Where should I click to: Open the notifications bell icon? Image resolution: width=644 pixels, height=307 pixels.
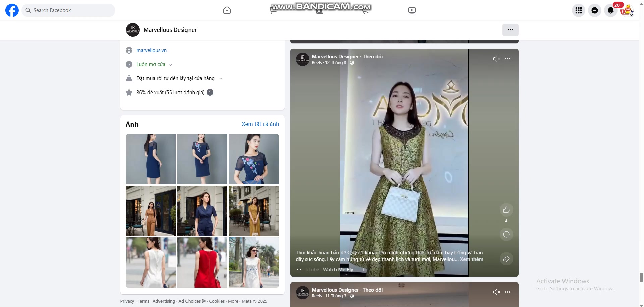(x=610, y=10)
